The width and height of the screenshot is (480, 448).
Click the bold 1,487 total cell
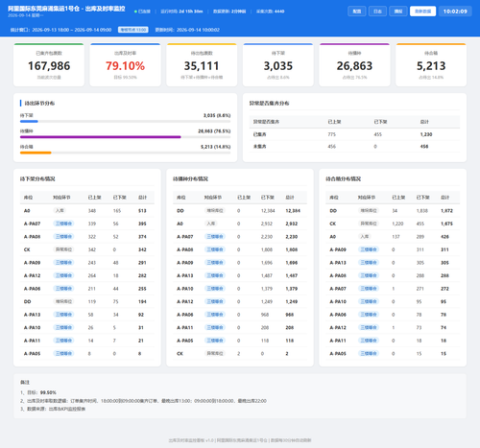coord(292,275)
